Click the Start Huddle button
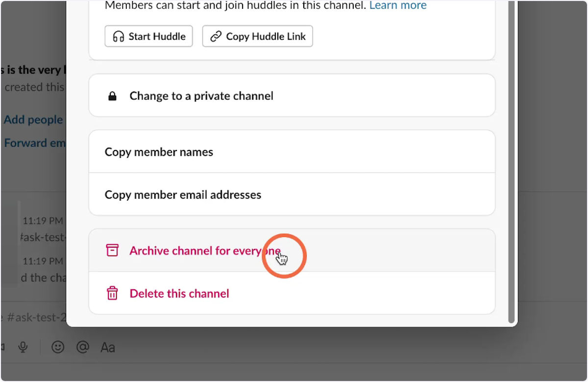The height and width of the screenshot is (382, 588). pyautogui.click(x=148, y=36)
